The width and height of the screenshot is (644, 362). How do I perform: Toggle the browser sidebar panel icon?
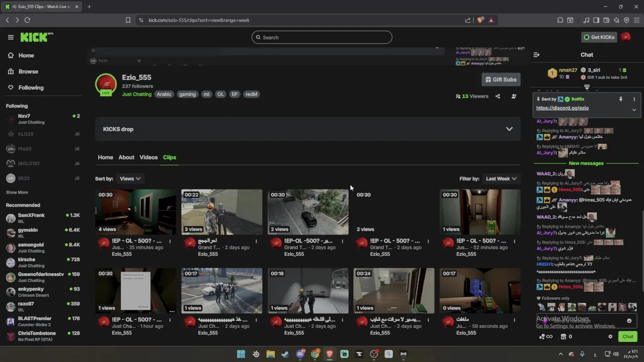coord(596,20)
